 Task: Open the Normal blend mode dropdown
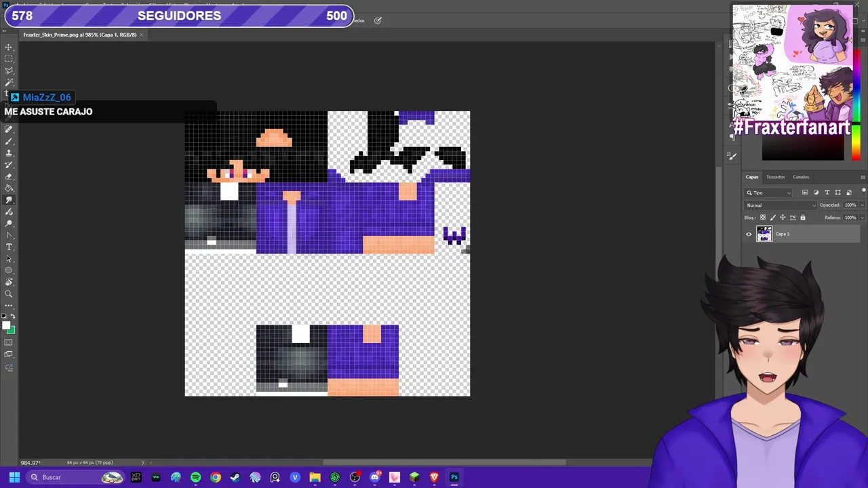tap(781, 205)
